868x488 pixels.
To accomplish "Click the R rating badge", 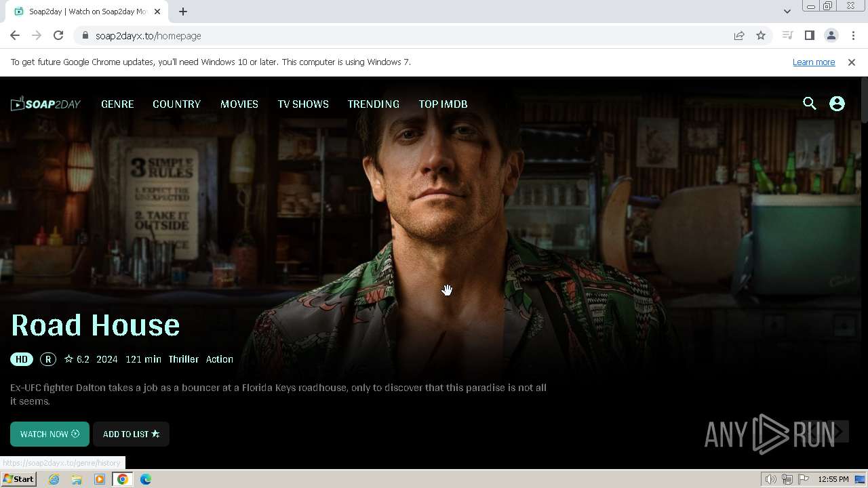I will pyautogui.click(x=47, y=359).
